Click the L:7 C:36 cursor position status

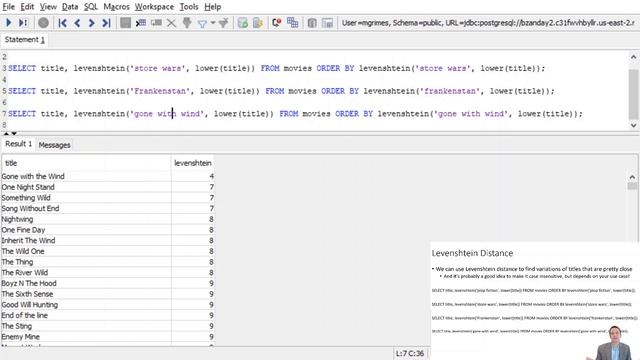click(410, 353)
